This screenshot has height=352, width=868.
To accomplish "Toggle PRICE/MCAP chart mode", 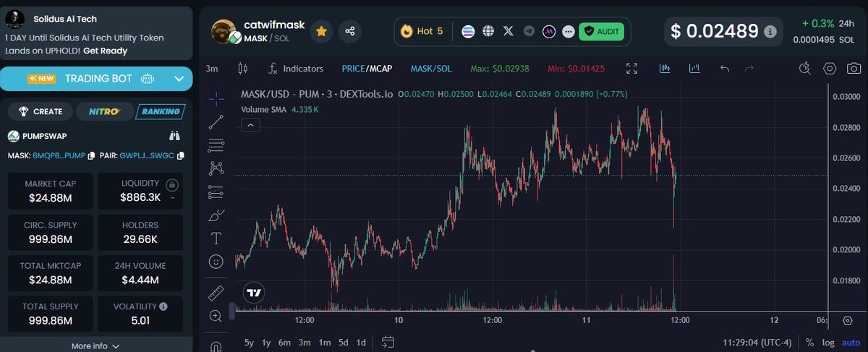I will click(366, 69).
